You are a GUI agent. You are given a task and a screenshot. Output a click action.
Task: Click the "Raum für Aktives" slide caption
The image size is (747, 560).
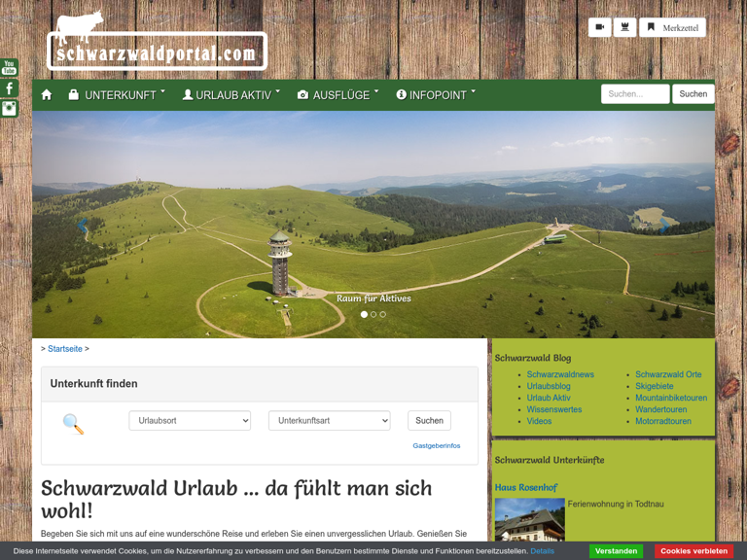click(373, 298)
